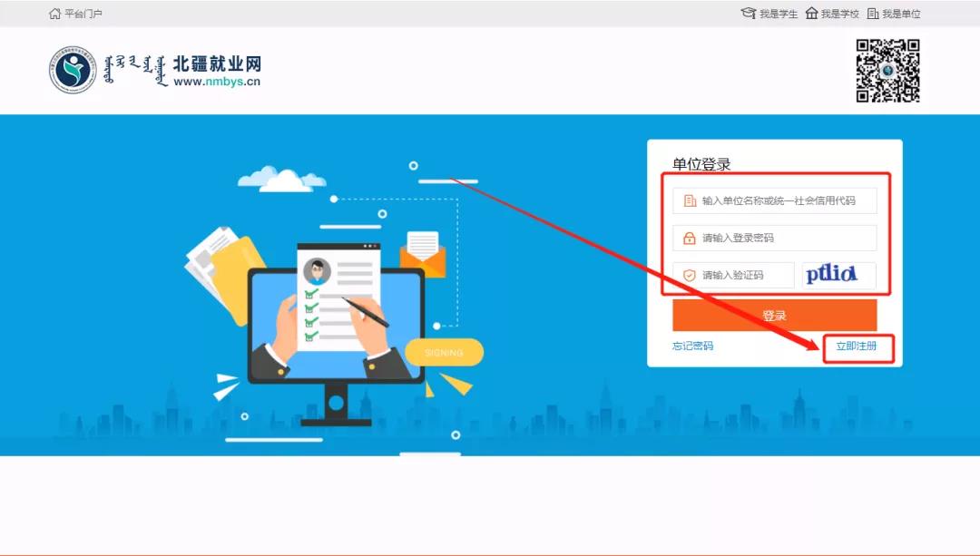Click the lock icon in password field
980x556 pixels.
pyautogui.click(x=690, y=239)
